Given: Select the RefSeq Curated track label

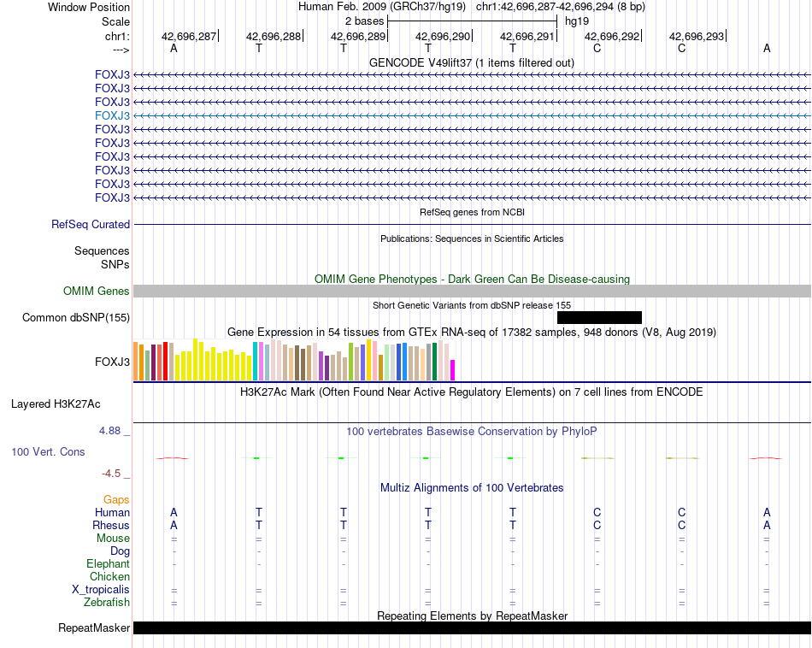Looking at the screenshot, I should point(90,224).
